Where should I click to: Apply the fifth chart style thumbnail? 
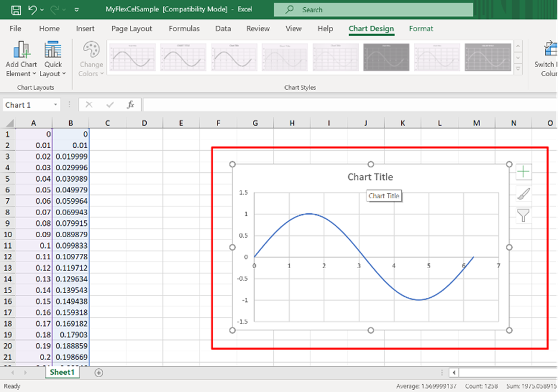(x=336, y=57)
